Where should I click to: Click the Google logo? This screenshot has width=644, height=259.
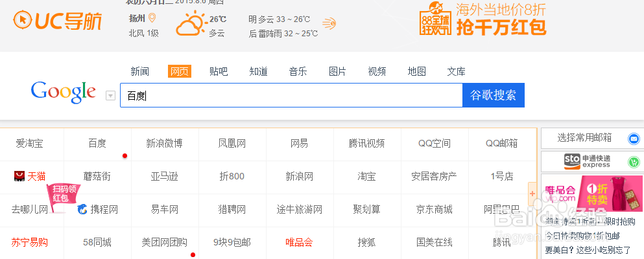tap(64, 92)
